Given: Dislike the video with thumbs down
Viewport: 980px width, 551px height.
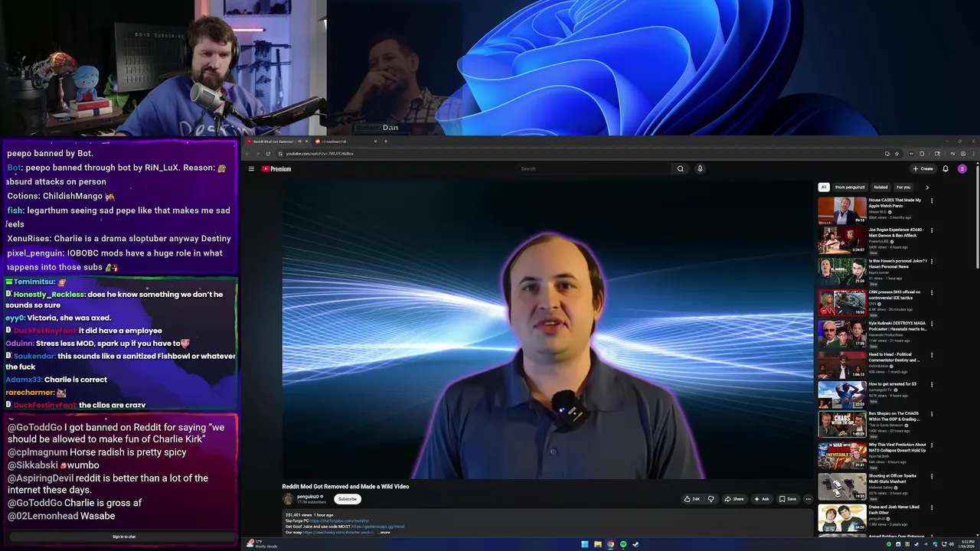Looking at the screenshot, I should [710, 499].
